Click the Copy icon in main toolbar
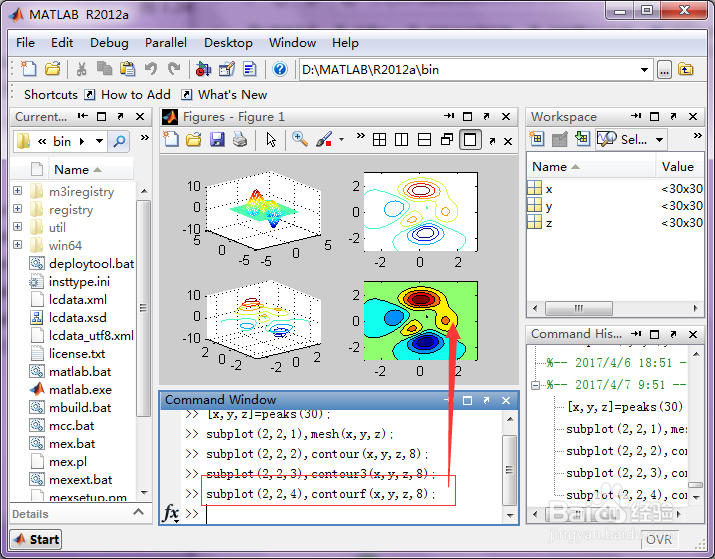The image size is (715, 559). coord(104,69)
